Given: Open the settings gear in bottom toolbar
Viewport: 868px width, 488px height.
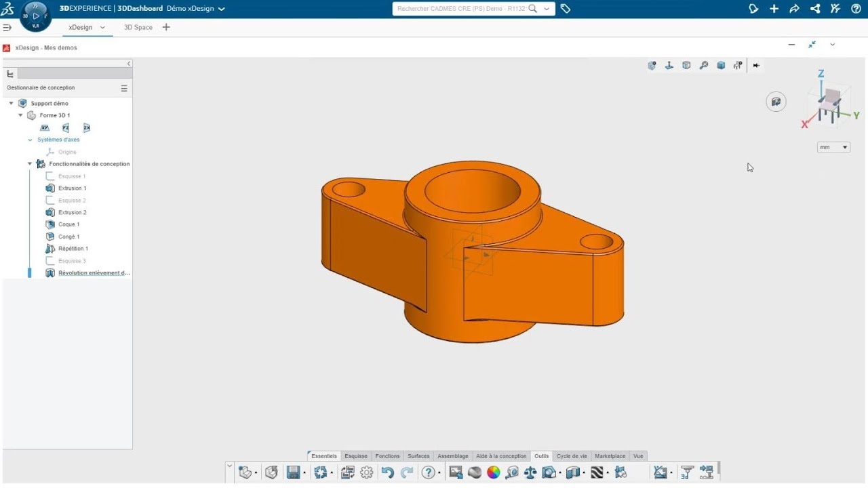Looking at the screenshot, I should (x=367, y=472).
